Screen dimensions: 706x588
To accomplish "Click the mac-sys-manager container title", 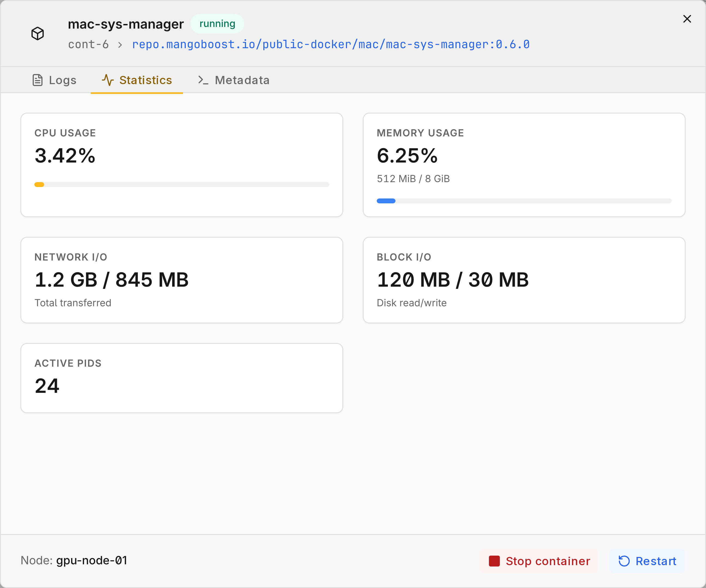I will pyautogui.click(x=126, y=24).
